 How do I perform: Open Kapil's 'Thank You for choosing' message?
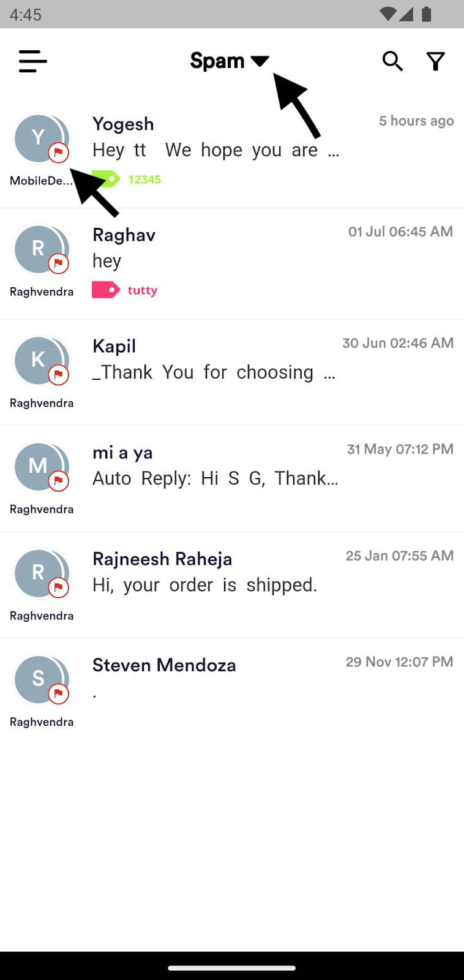click(x=232, y=372)
